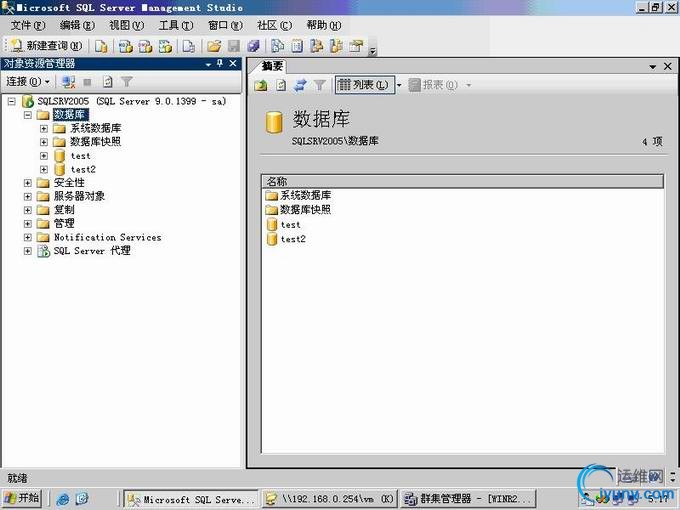Open Registered Servers via main toolbar icon
Image resolution: width=680 pixels, height=510 pixels.
coord(277,46)
